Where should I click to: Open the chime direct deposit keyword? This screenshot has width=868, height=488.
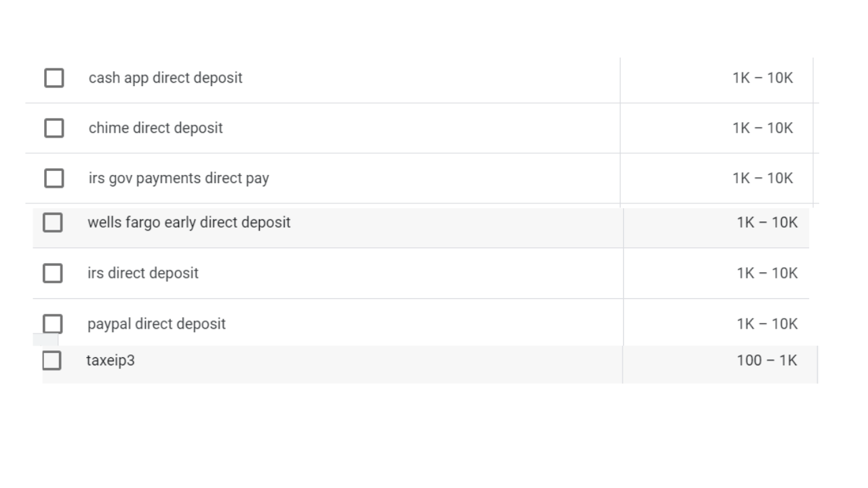pos(155,127)
